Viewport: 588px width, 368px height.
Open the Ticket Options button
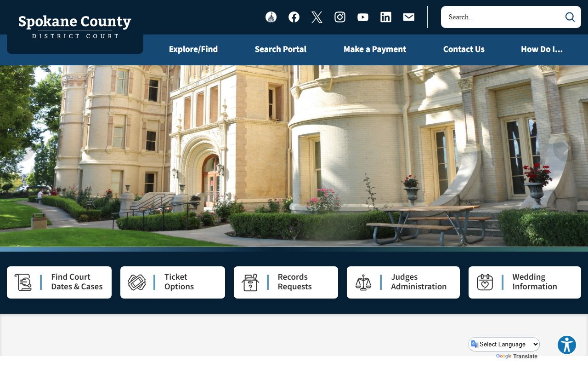coord(173,282)
